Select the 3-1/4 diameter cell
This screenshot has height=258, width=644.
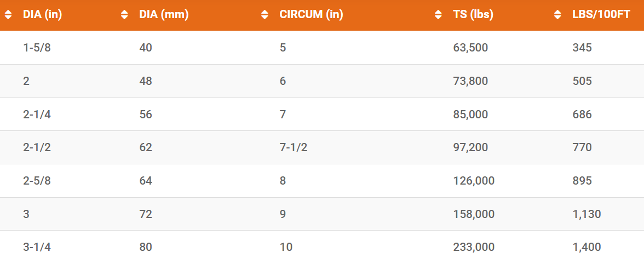click(x=37, y=247)
